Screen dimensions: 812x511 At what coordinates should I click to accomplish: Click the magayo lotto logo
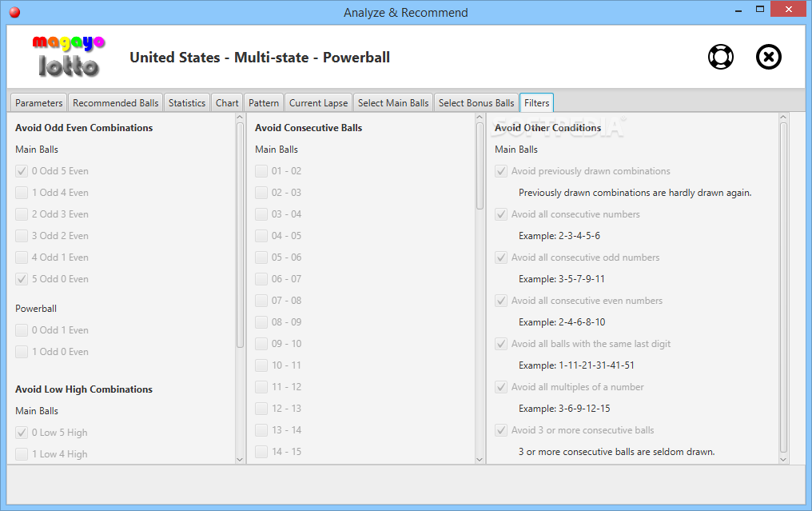[68, 57]
